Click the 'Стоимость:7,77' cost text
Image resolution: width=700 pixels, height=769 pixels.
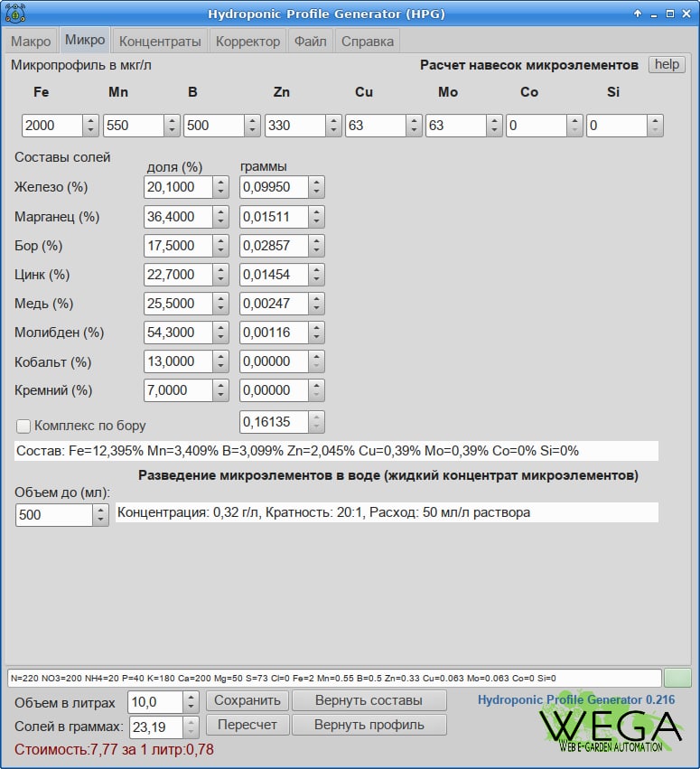(x=114, y=749)
